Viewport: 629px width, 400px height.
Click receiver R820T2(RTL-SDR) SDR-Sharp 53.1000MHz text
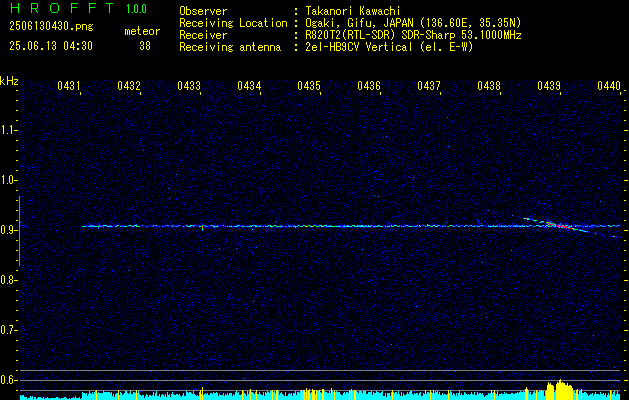414,35
